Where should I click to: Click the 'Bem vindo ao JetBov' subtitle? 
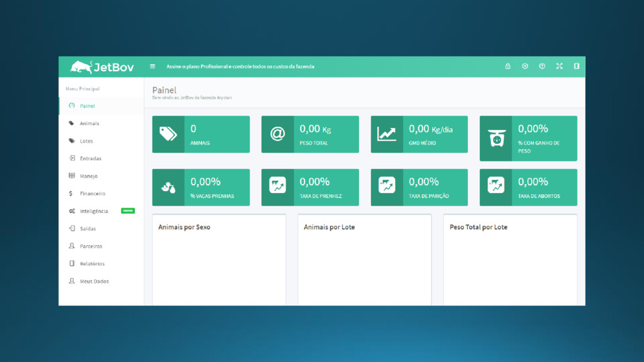point(192,97)
